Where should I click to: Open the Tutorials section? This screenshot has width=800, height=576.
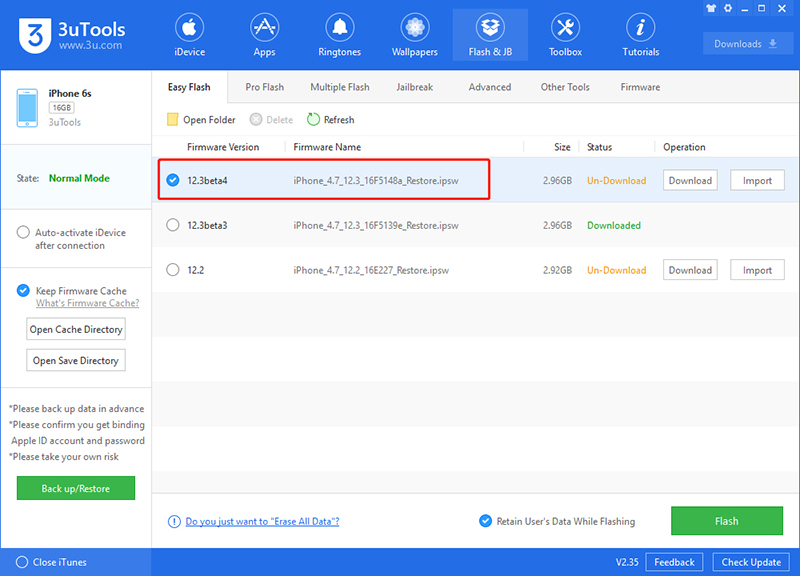click(x=641, y=35)
